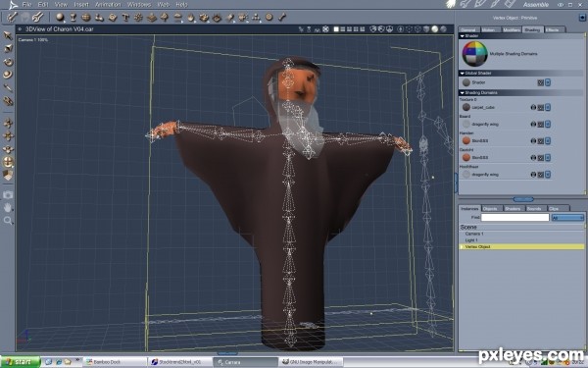588x368 pixels.
Task: Open blue menu button for Global Shader
Action: [548, 82]
